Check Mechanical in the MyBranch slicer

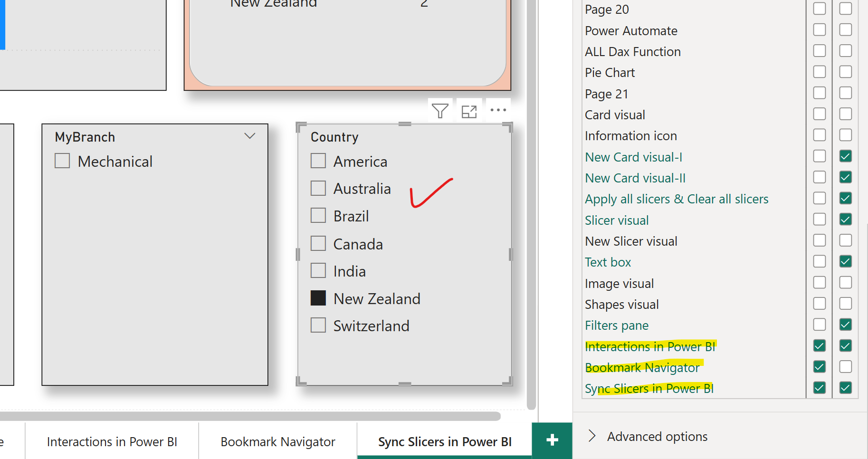(62, 161)
